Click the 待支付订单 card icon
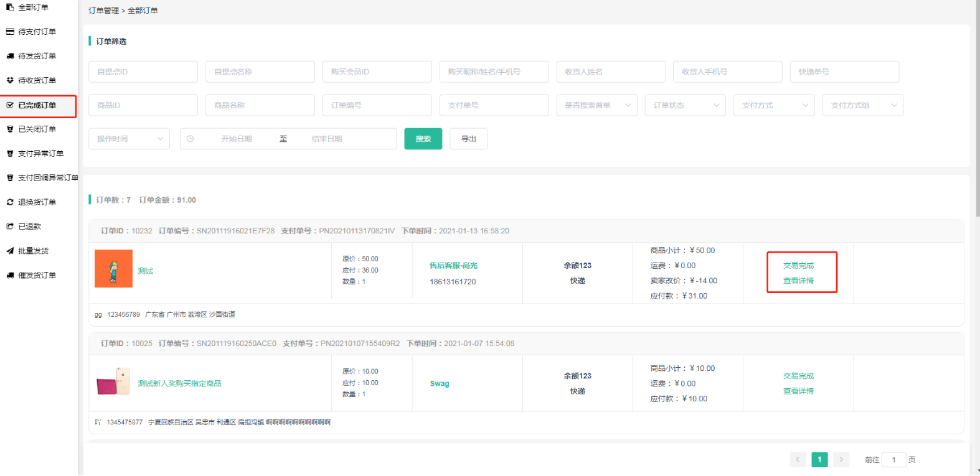This screenshot has width=980, height=476. [x=10, y=32]
